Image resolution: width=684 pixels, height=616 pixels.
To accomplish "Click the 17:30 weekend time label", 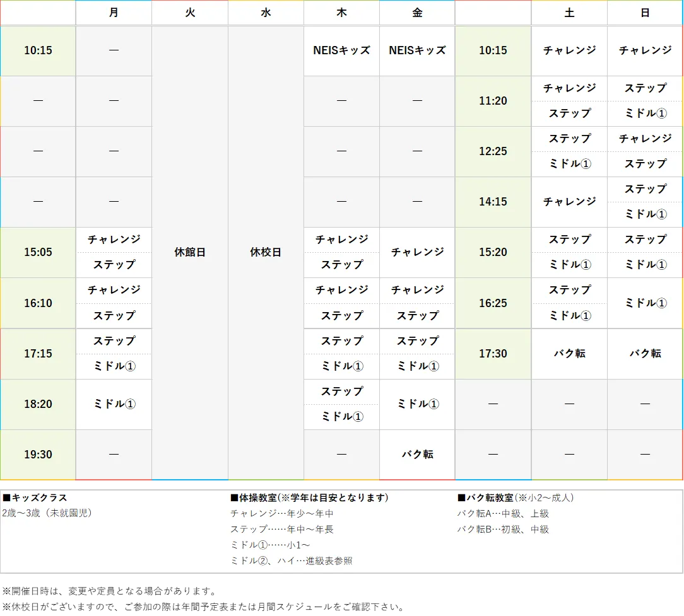I will tap(493, 354).
